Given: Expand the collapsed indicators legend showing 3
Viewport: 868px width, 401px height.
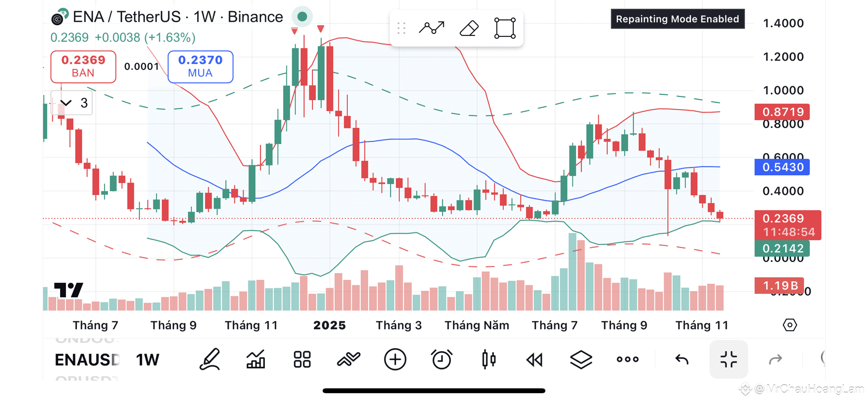Looking at the screenshot, I should [72, 103].
